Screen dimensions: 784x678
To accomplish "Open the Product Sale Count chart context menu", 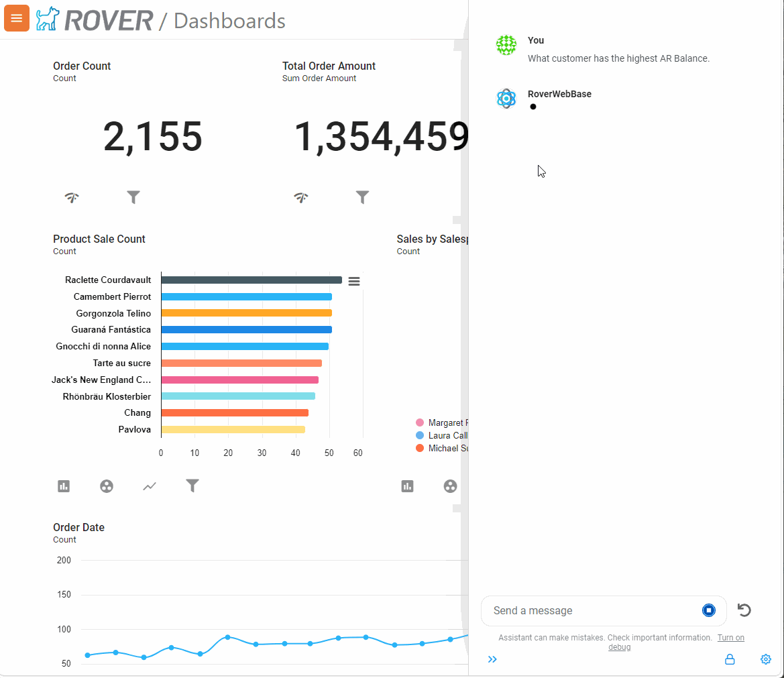I will pos(354,281).
